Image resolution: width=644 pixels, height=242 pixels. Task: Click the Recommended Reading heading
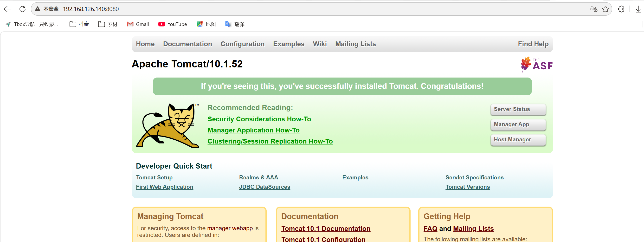250,108
